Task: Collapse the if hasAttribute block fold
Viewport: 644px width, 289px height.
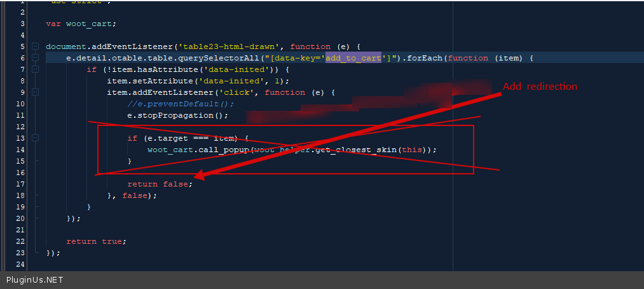Action: coord(34,69)
